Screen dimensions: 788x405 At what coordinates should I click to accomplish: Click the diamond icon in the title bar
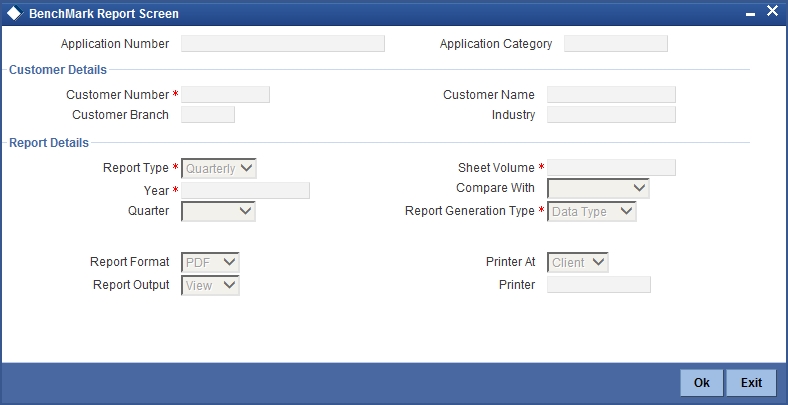(x=14, y=13)
